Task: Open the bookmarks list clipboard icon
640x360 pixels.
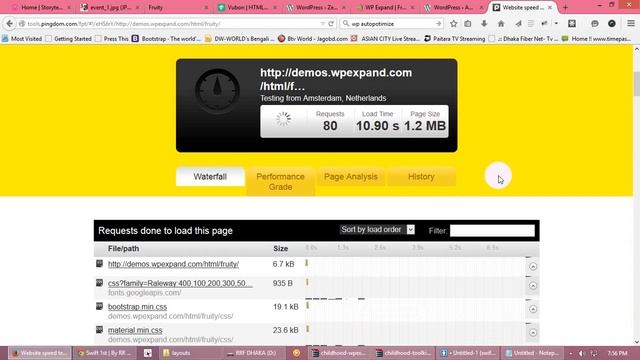Action: tap(468, 24)
